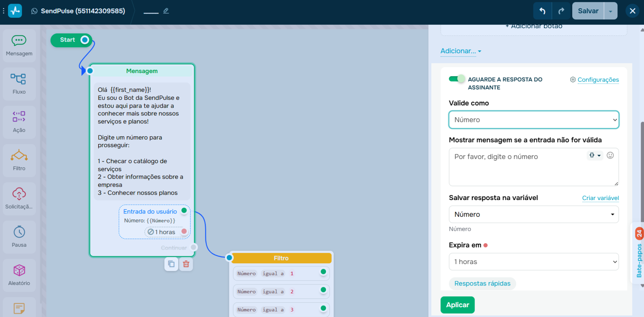Click Adicionar botão link

(x=534, y=26)
